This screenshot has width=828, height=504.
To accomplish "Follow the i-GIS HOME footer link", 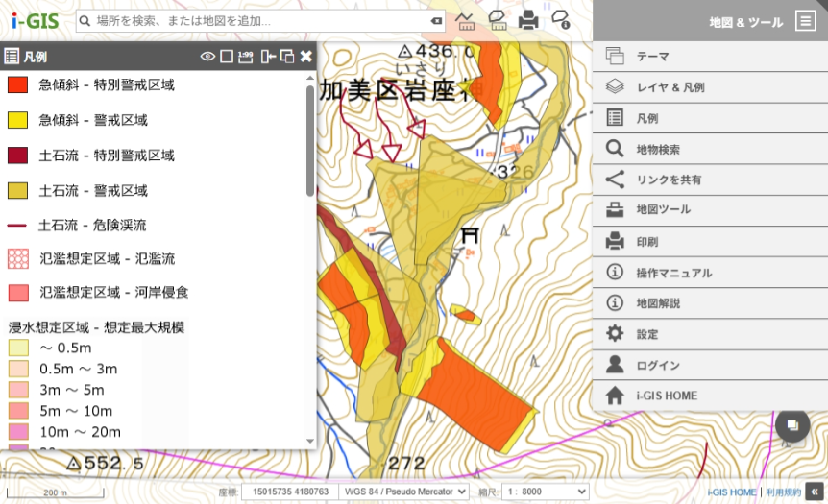I will (x=732, y=492).
